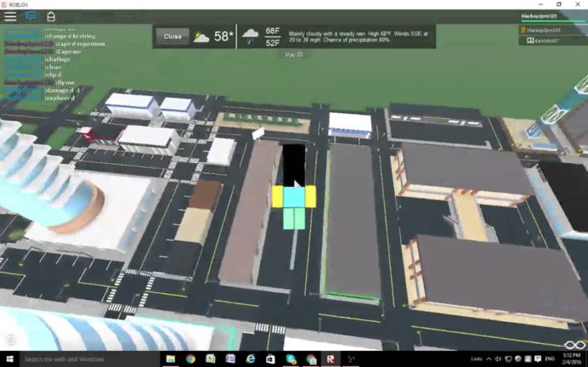This screenshot has height=367, width=588.
Task: Open the Windows Store taskbar icon
Action: (x=270, y=359)
